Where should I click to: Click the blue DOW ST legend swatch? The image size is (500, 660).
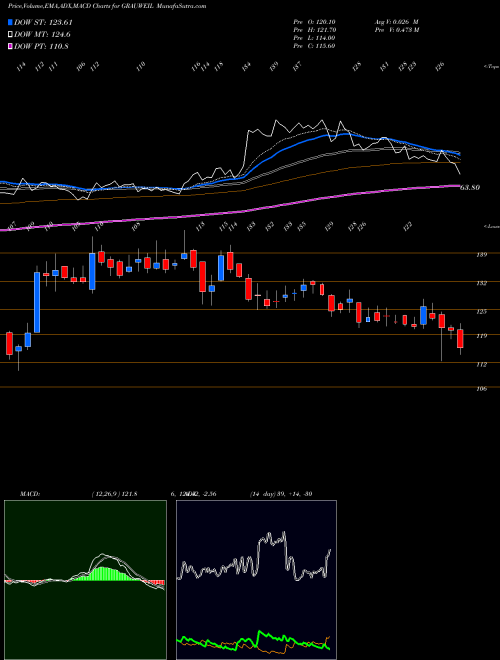click(x=10, y=22)
